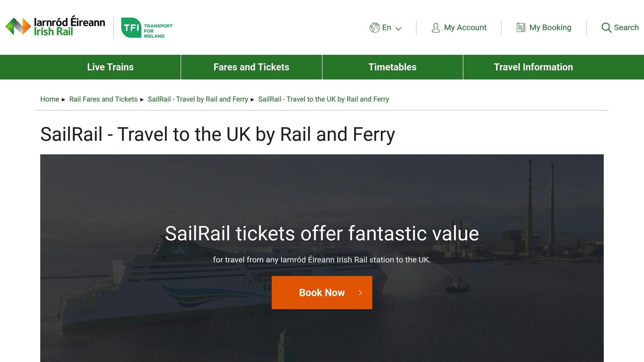The width and height of the screenshot is (644, 362).
Task: Select Timetables from the navigation bar
Action: point(392,67)
